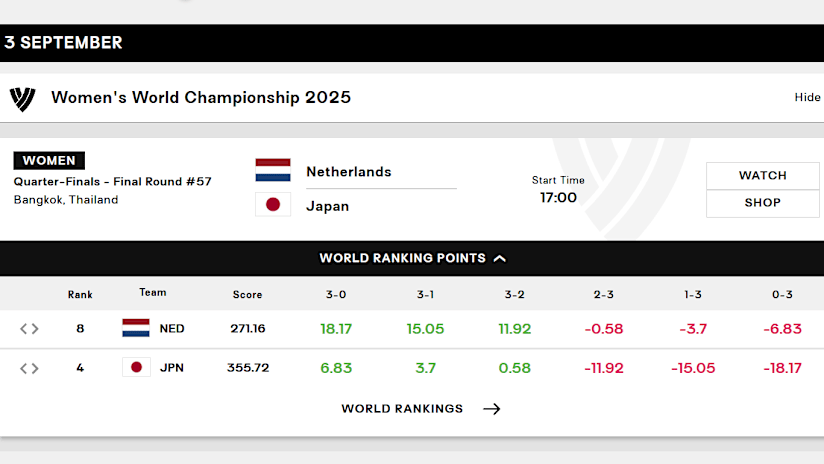The image size is (824, 464).
Task: Click the Netherlands flag in match header
Action: 273,171
